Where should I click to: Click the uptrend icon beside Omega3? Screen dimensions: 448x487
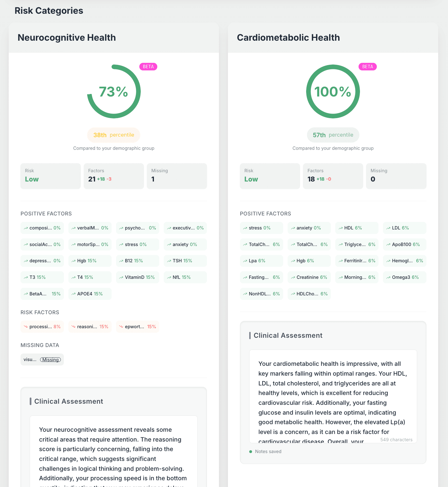tap(388, 277)
